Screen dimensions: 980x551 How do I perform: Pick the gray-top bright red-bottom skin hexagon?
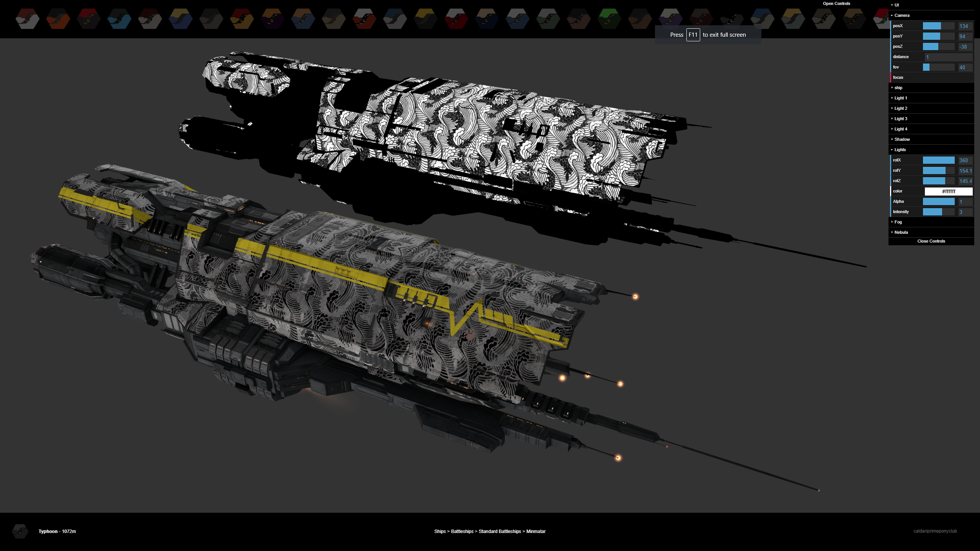pyautogui.click(x=456, y=19)
